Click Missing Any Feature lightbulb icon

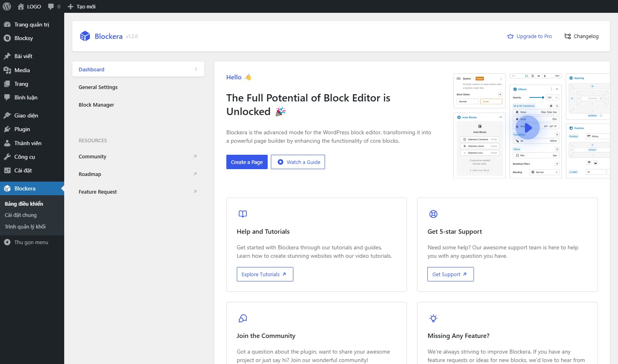pyautogui.click(x=433, y=318)
